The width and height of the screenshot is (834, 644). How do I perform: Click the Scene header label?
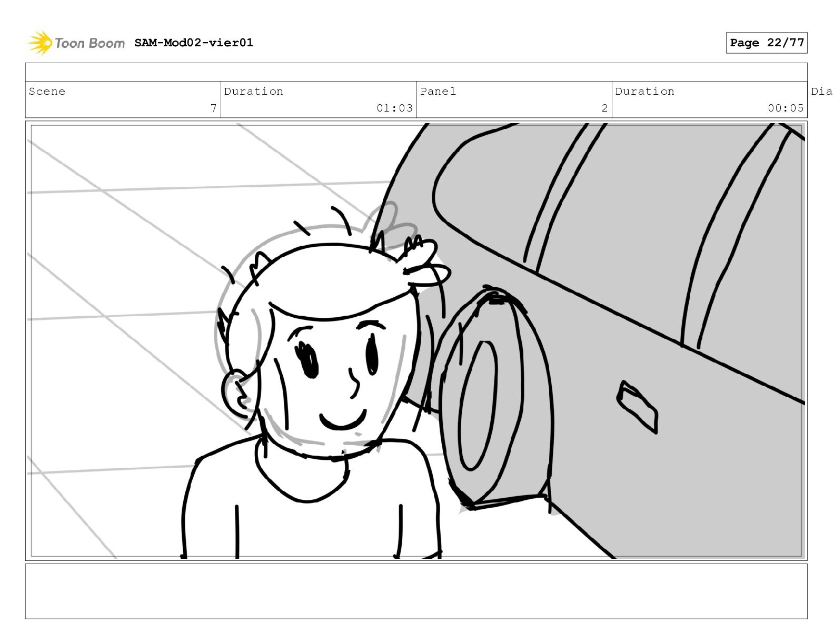coord(47,91)
